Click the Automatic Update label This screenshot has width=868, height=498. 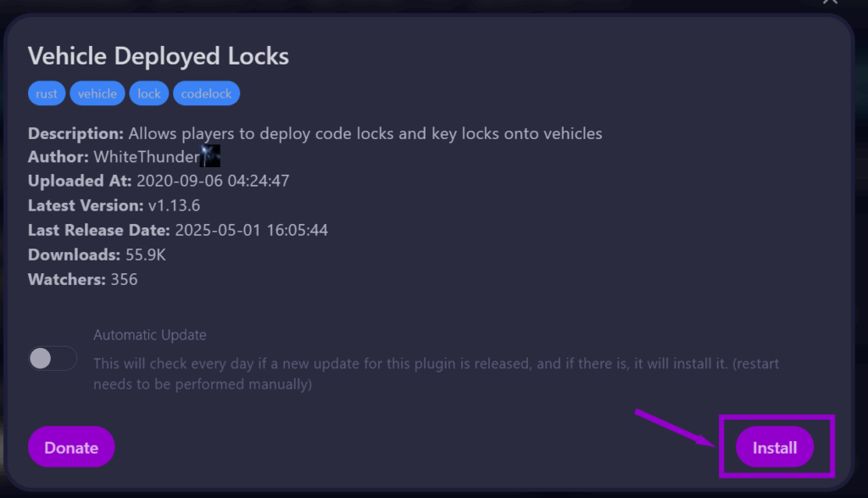tap(150, 335)
